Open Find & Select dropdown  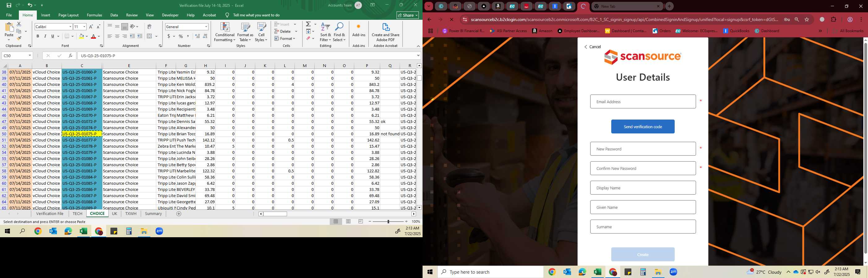pos(339,32)
